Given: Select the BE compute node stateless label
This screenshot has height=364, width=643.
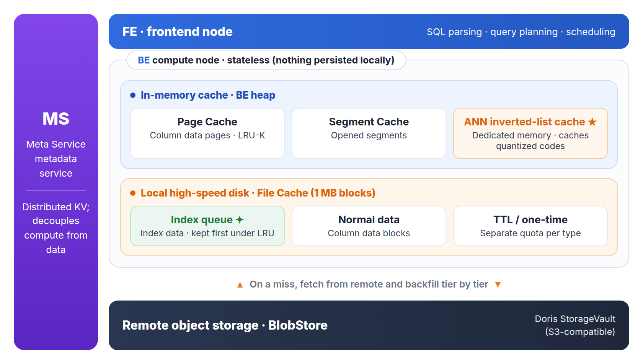Looking at the screenshot, I should click(x=266, y=60).
